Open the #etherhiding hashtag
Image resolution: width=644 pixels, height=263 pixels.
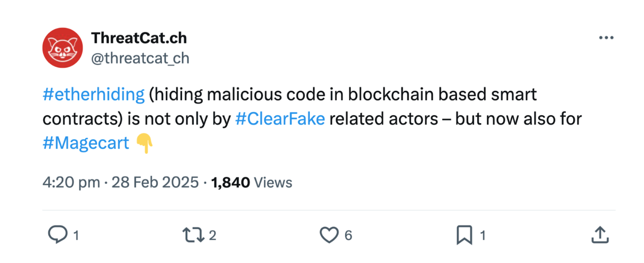tap(93, 94)
